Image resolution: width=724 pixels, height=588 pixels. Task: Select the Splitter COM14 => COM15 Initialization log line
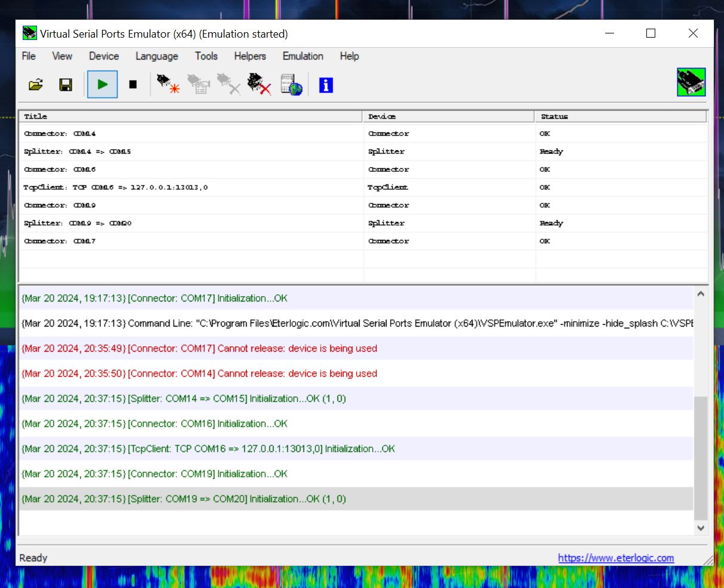click(356, 399)
